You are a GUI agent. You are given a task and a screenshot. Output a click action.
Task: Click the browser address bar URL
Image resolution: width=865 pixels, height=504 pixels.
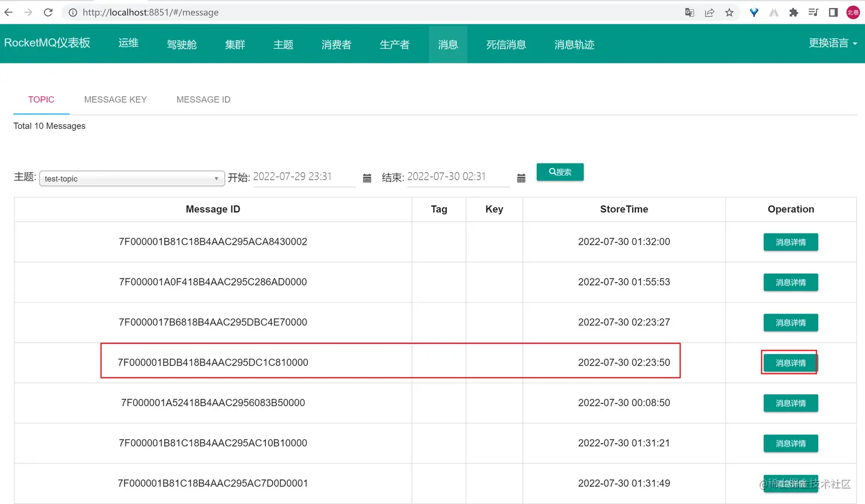(x=150, y=12)
